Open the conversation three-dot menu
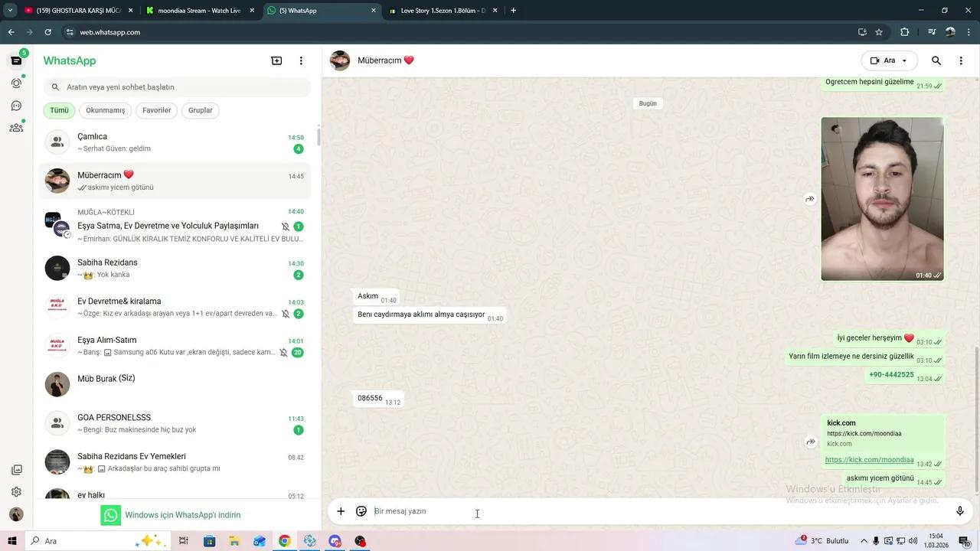 (961, 60)
